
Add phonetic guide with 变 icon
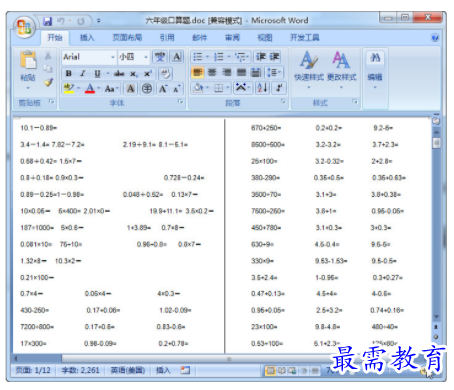click(160, 57)
